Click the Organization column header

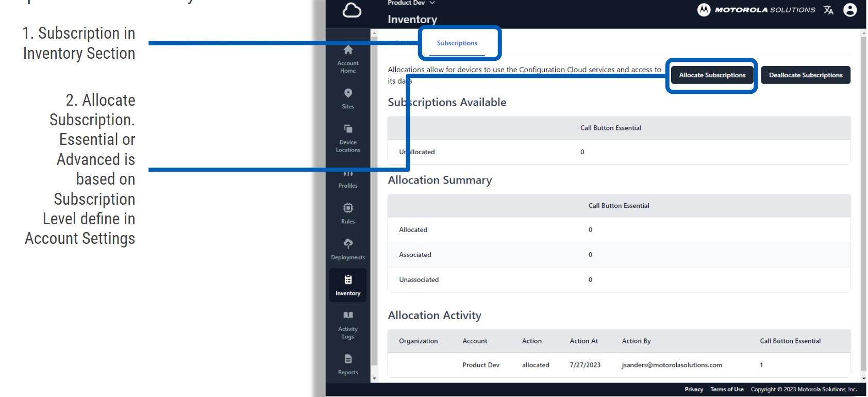pos(418,341)
